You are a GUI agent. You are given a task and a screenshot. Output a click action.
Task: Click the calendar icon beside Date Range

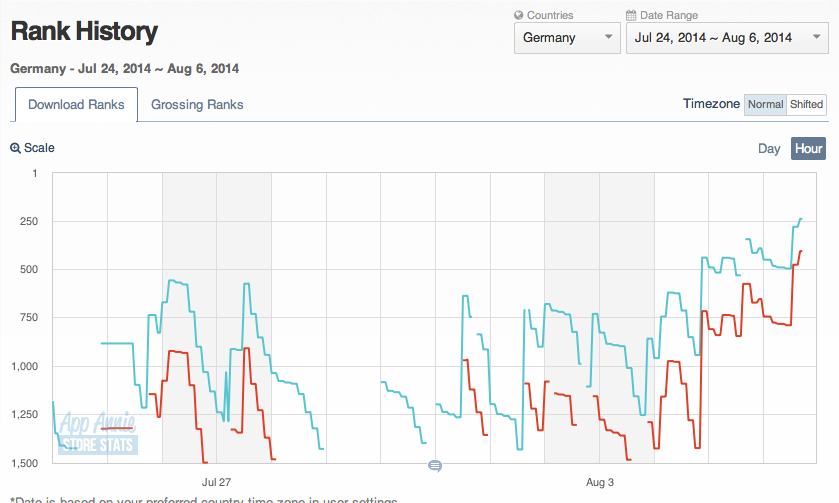coord(631,16)
